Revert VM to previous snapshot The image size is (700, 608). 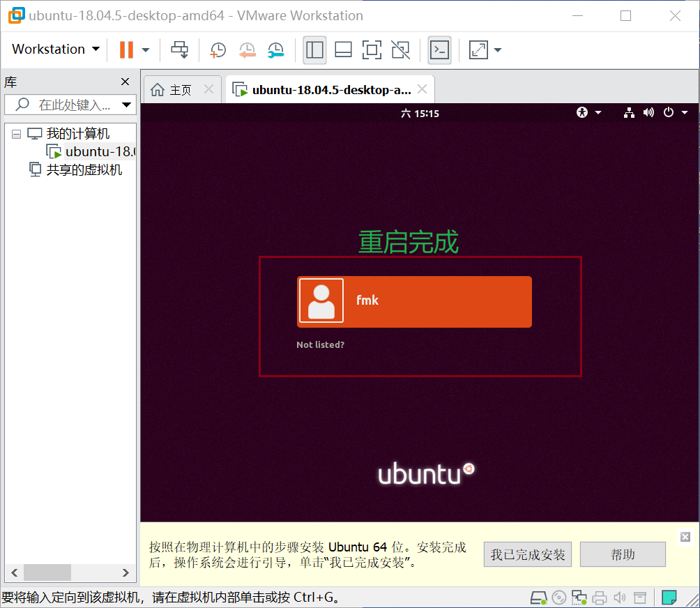pos(247,50)
